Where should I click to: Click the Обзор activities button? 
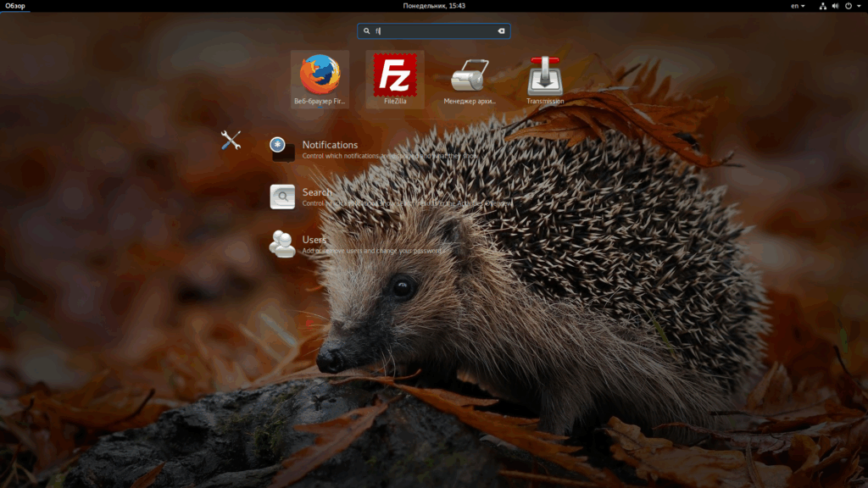point(15,6)
